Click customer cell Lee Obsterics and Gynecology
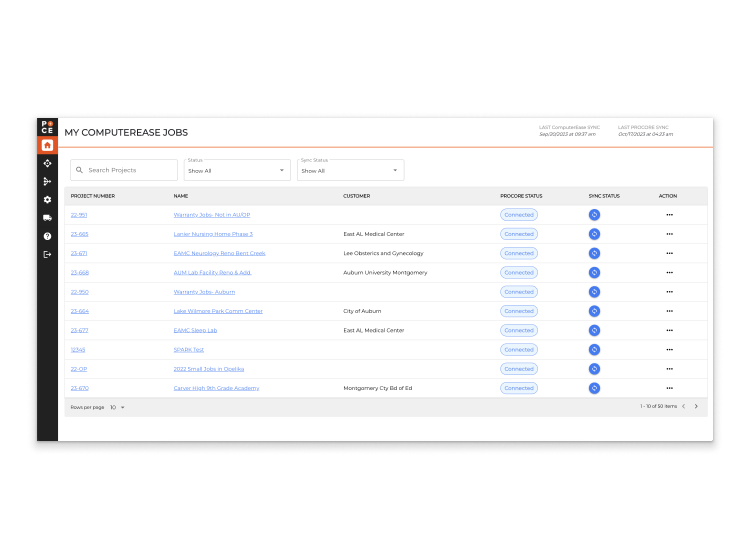The height and width of the screenshot is (560, 750). tap(384, 253)
